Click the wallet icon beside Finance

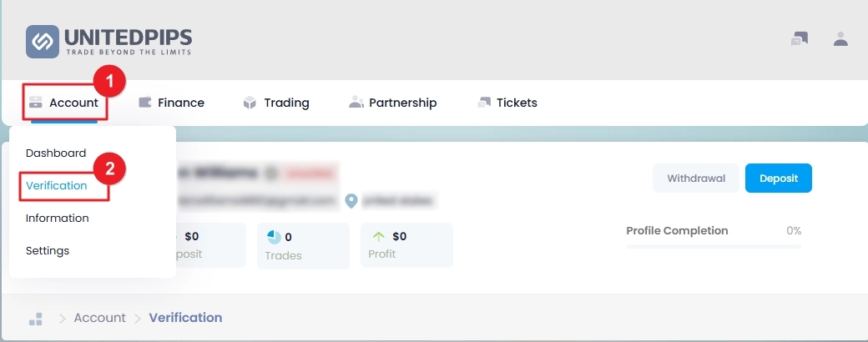[145, 103]
